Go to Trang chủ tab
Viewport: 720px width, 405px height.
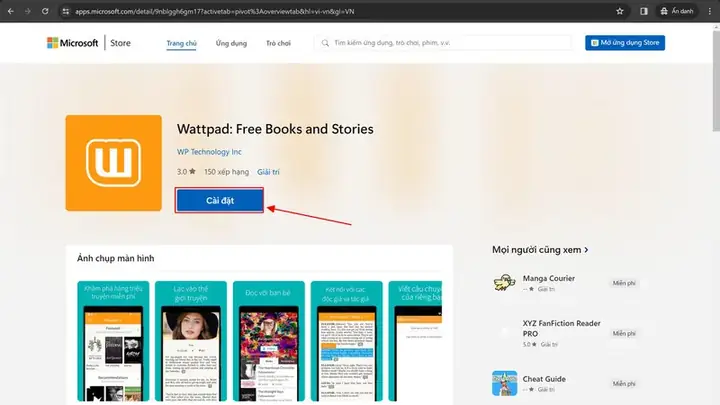pos(181,43)
